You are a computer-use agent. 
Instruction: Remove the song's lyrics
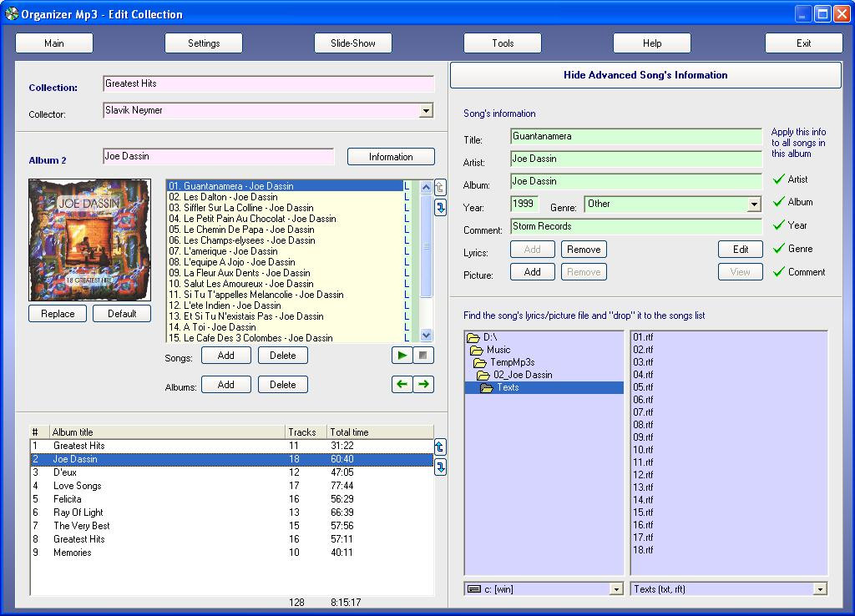pos(584,249)
